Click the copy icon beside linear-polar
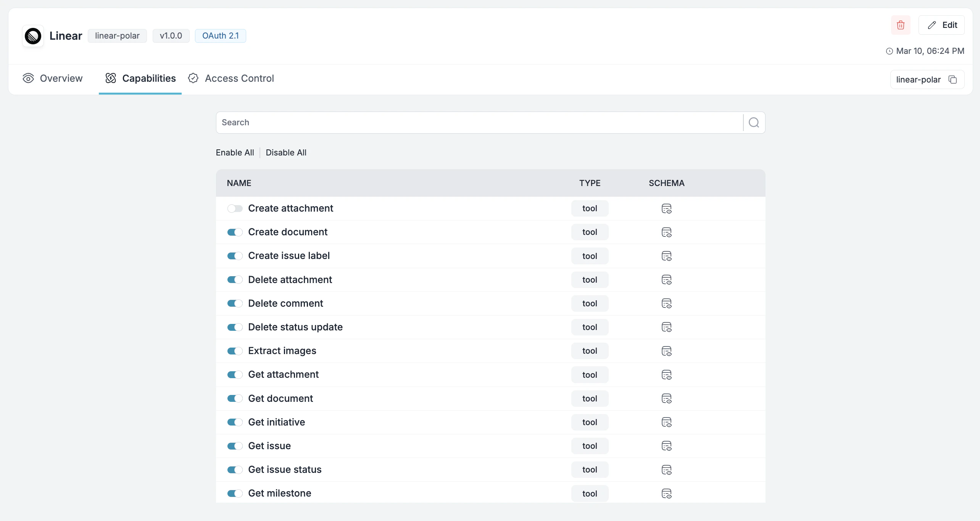This screenshot has width=980, height=521. pyautogui.click(x=953, y=79)
